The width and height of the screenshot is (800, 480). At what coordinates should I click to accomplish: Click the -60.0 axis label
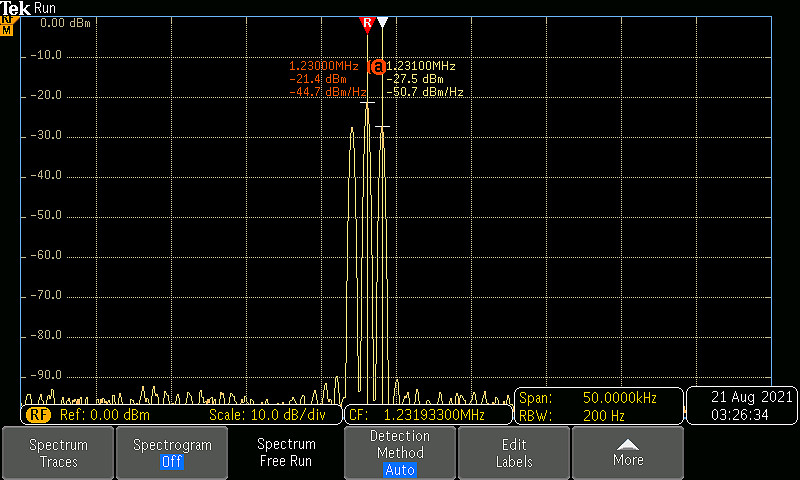(x=46, y=255)
